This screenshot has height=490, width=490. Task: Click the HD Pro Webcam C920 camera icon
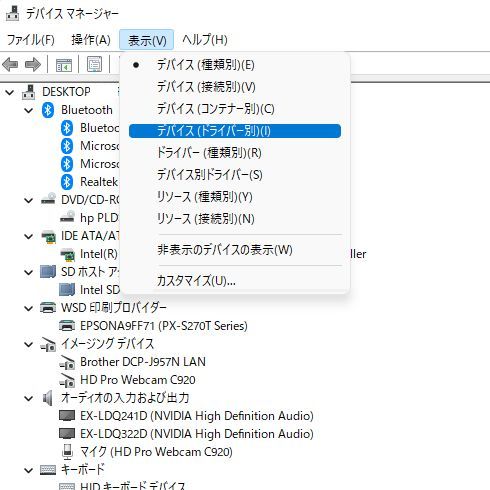tap(67, 380)
